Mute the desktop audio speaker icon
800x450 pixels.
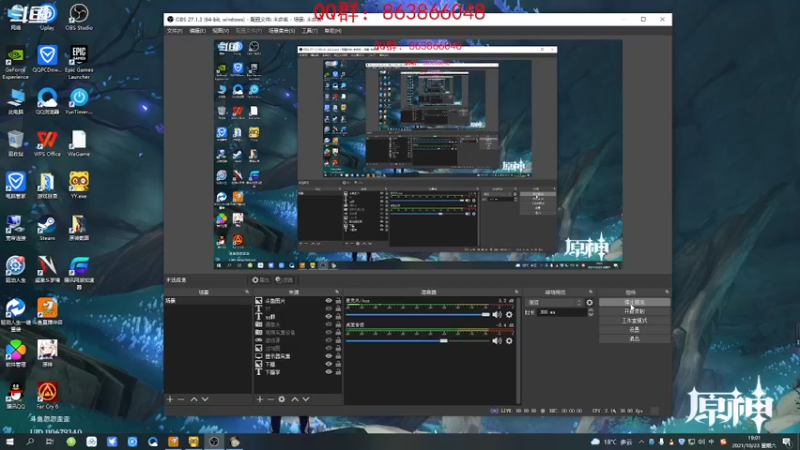click(497, 340)
